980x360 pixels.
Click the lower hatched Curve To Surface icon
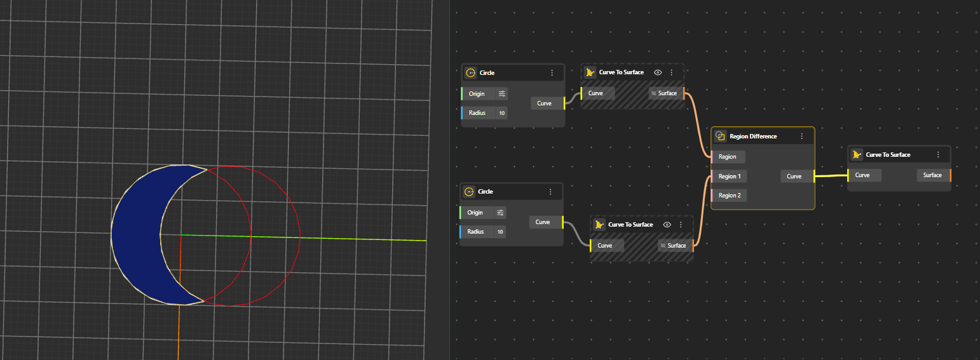[x=599, y=225]
